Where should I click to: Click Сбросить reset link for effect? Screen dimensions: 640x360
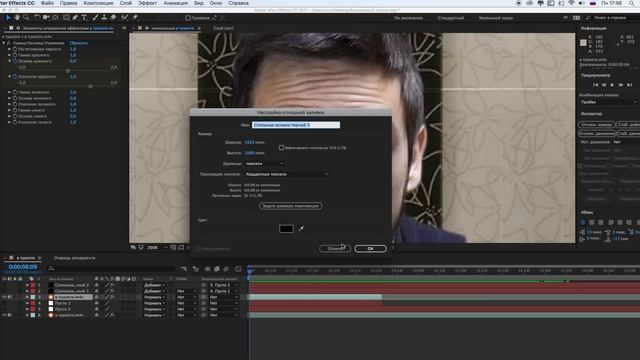[x=78, y=43]
